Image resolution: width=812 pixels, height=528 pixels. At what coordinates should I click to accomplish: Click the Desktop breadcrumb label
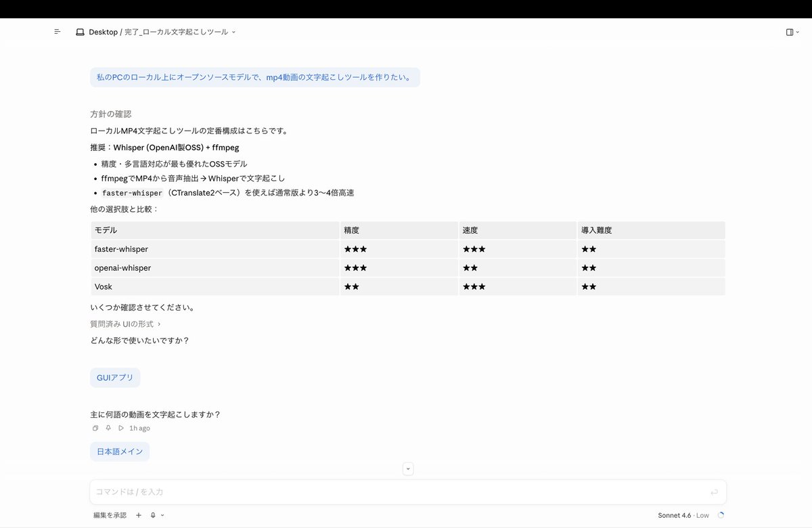(x=103, y=32)
